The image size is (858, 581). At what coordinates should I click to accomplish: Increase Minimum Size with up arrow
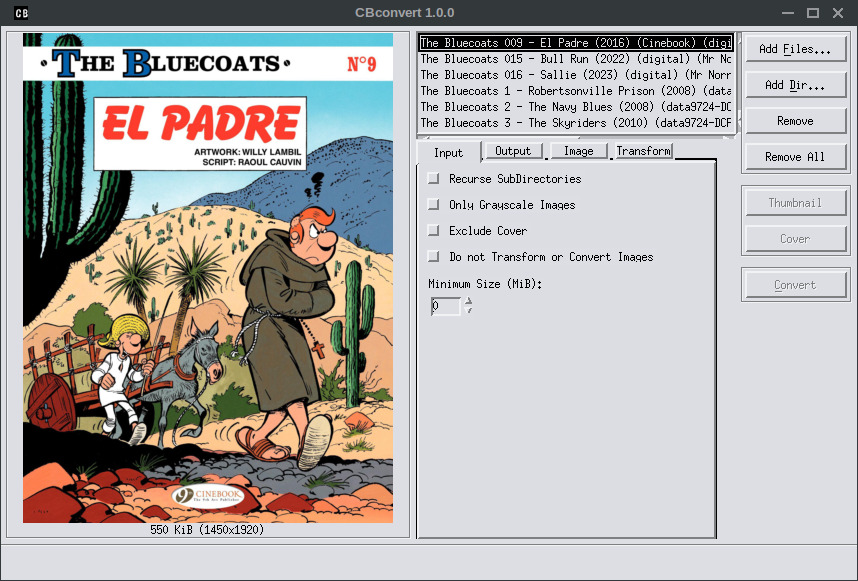click(469, 302)
